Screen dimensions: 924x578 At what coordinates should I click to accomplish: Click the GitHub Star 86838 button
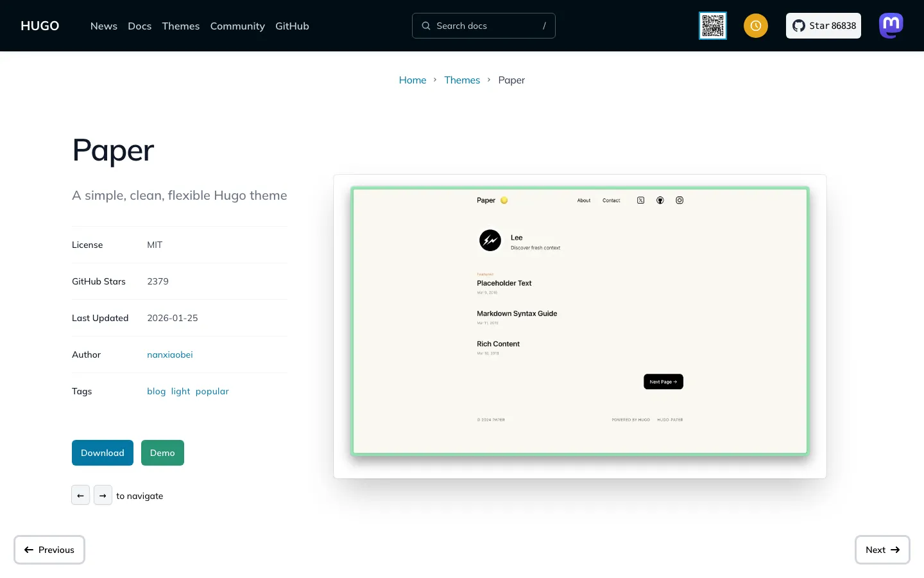click(823, 26)
